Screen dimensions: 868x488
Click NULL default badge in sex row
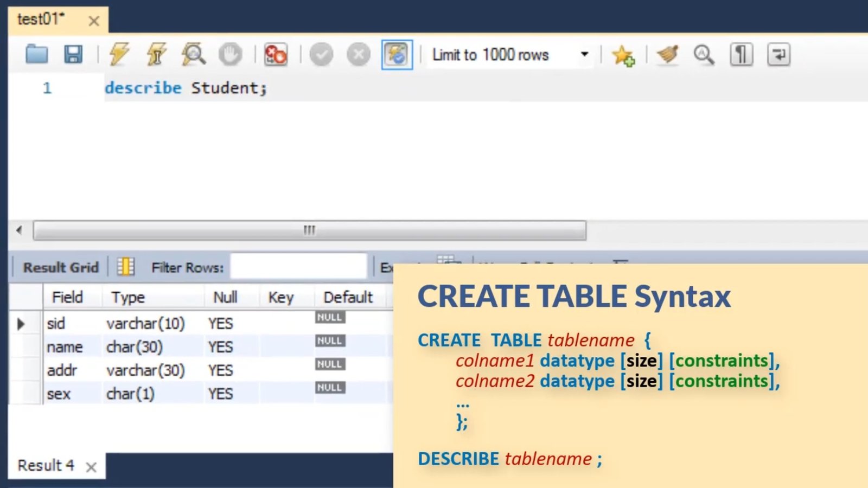click(330, 387)
